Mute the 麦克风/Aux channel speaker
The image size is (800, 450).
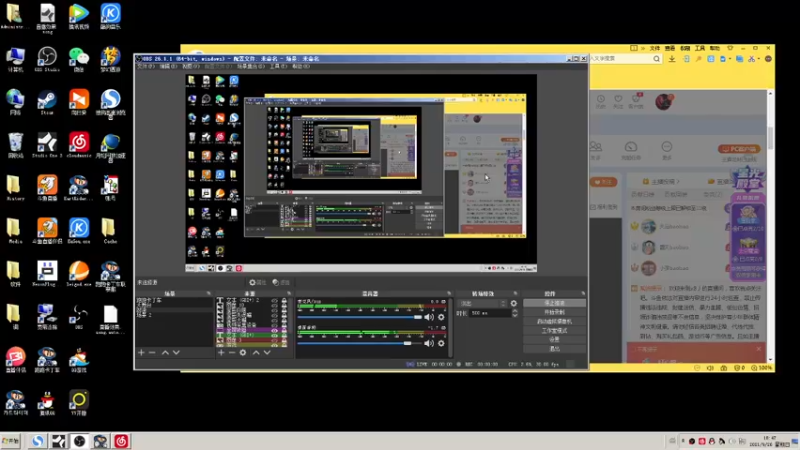[429, 317]
